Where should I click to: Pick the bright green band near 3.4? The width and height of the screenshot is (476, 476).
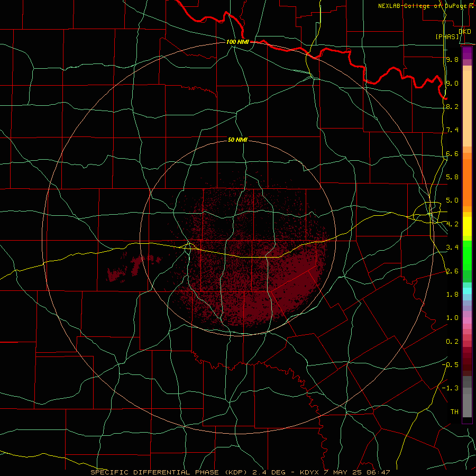click(467, 256)
